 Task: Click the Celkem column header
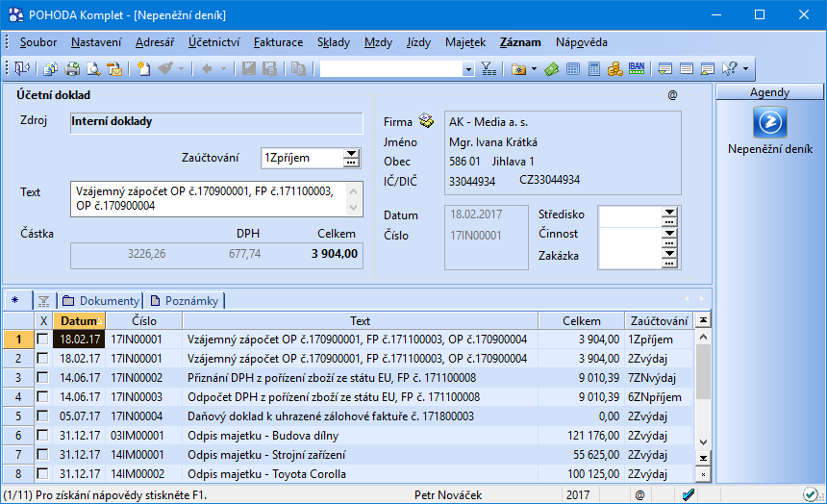[581, 321]
